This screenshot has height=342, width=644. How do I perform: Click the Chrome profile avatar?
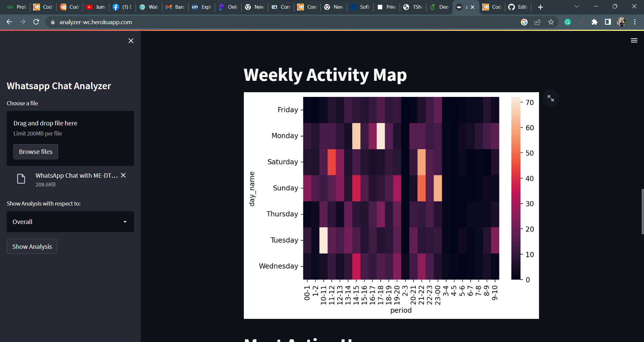pos(622,22)
